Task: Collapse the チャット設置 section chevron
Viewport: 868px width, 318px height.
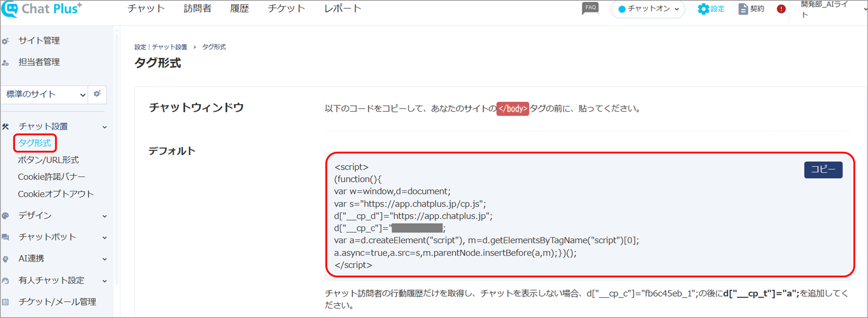Action: [x=105, y=127]
